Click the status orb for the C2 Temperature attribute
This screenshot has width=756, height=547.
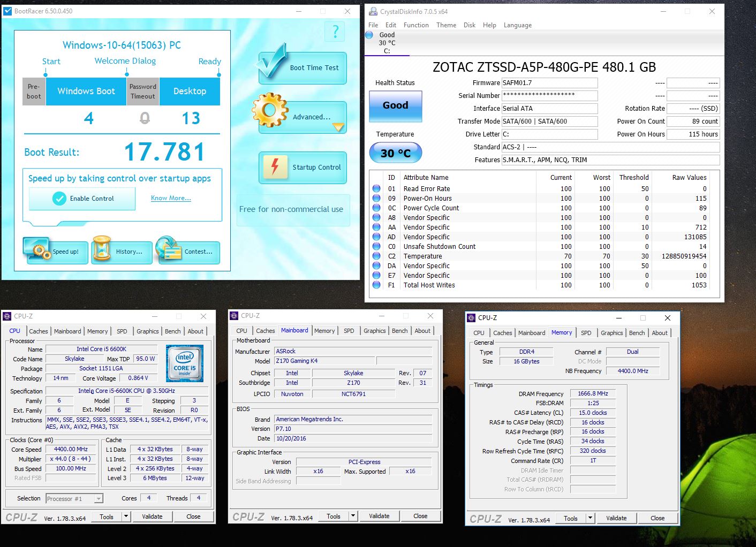pos(376,256)
